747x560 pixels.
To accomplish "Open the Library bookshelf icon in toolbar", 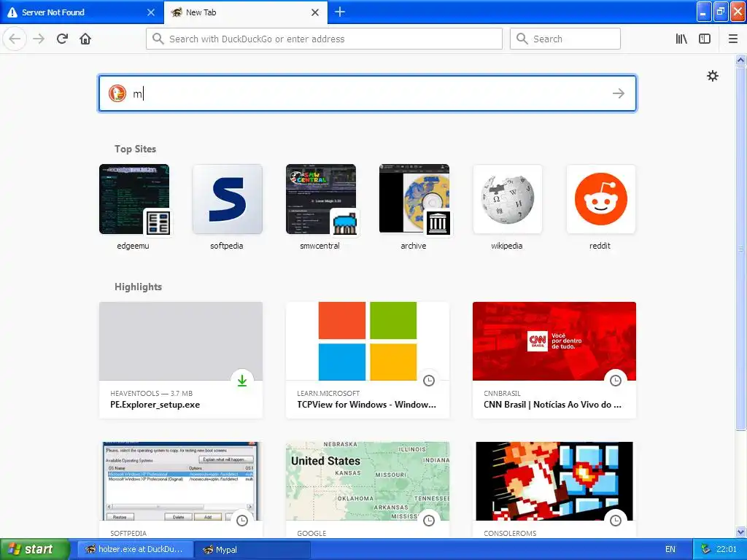I will 681,39.
